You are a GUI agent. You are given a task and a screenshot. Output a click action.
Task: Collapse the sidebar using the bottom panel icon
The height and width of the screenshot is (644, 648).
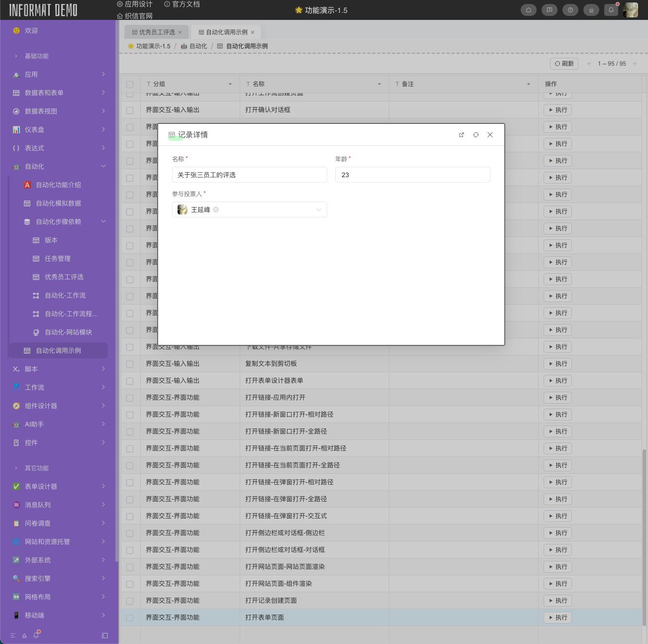click(104, 635)
